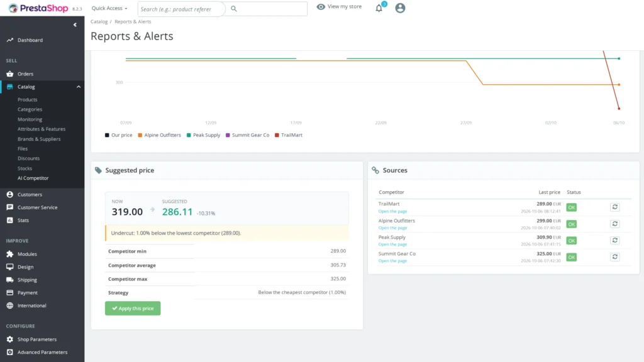Click the Customers person icon
This screenshot has height=362, width=644.
coord(10,195)
